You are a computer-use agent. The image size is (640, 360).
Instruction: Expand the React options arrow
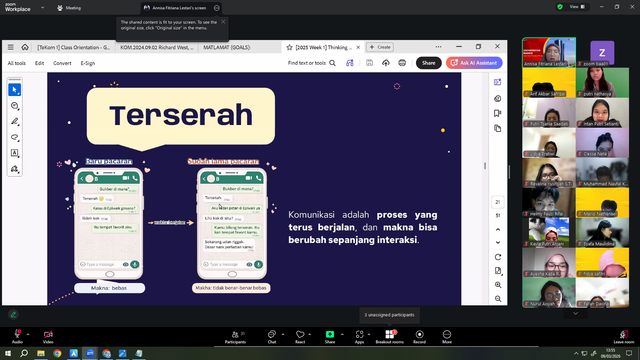[309, 334]
